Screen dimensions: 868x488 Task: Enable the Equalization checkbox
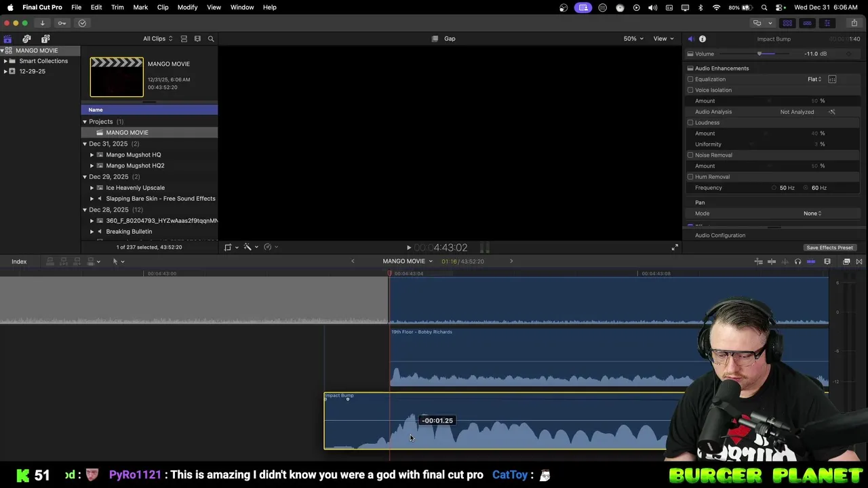tap(690, 79)
